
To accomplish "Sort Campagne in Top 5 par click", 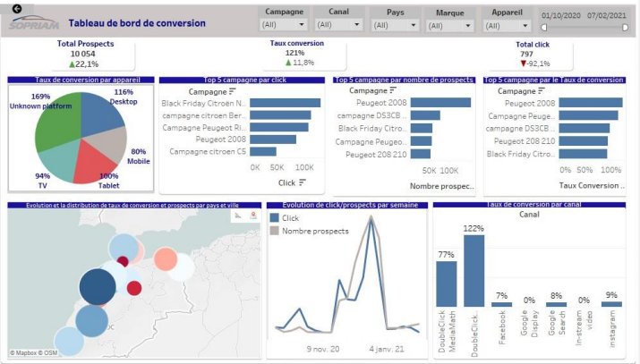I will point(232,91).
